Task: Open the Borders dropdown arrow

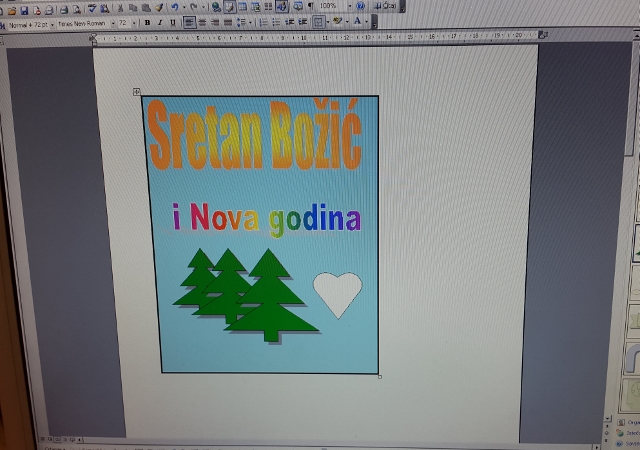Action: tap(328, 22)
